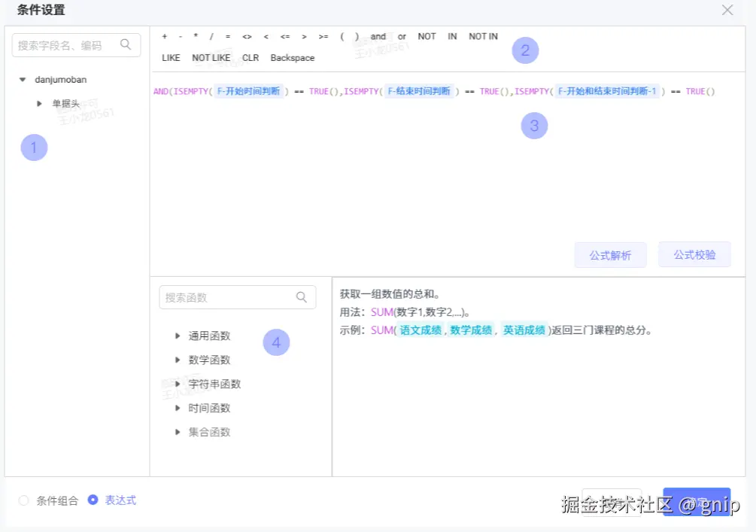This screenshot has height=532, width=756.
Task: Click the 时间函数 label
Action: [209, 408]
